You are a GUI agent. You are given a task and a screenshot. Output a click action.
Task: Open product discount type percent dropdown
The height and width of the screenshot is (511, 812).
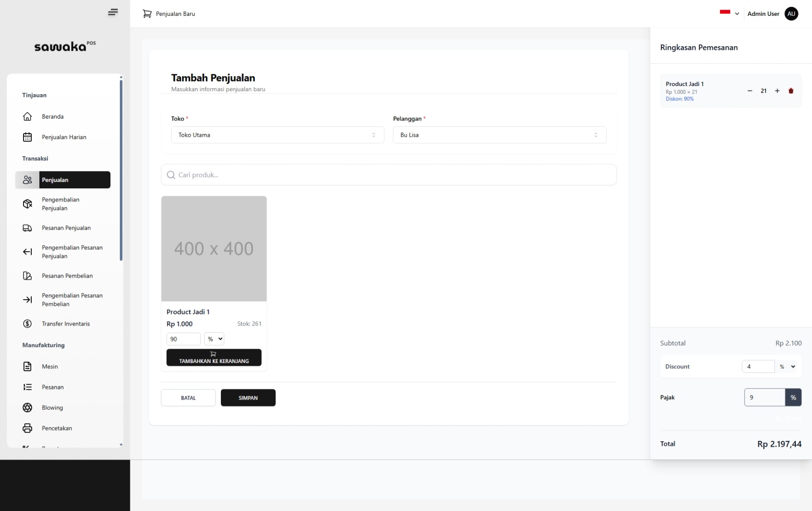(x=214, y=339)
